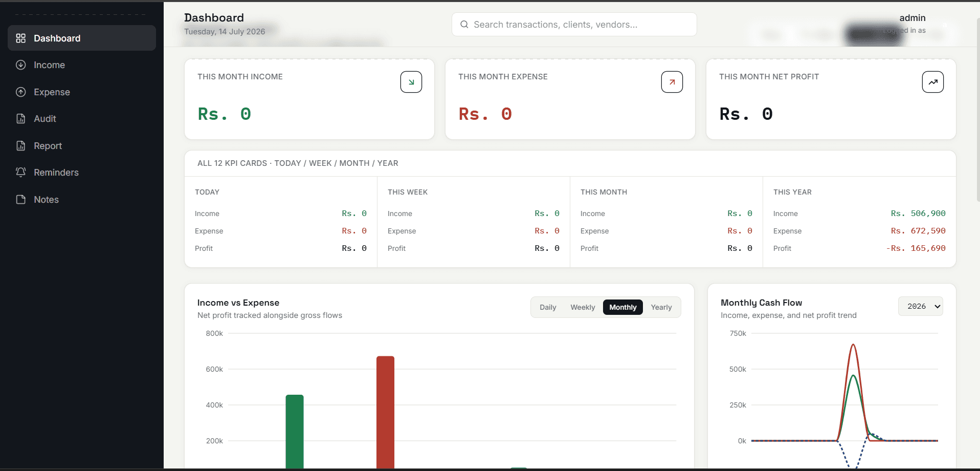Image resolution: width=980 pixels, height=471 pixels.
Task: Open Reminders from the sidebar
Action: pos(82,173)
